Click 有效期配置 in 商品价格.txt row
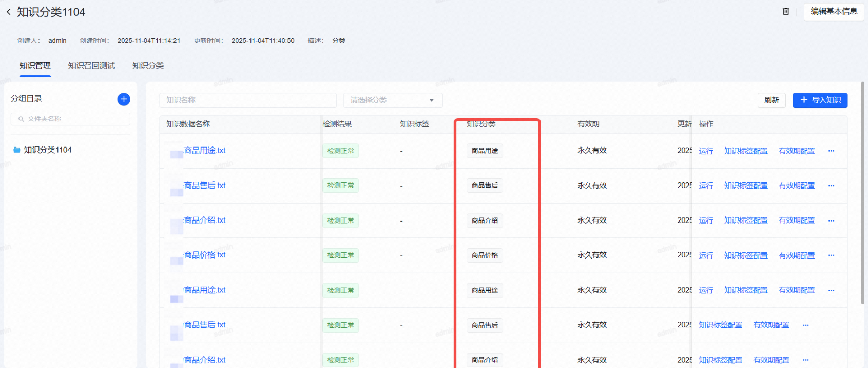This screenshot has width=868, height=368. (797, 255)
